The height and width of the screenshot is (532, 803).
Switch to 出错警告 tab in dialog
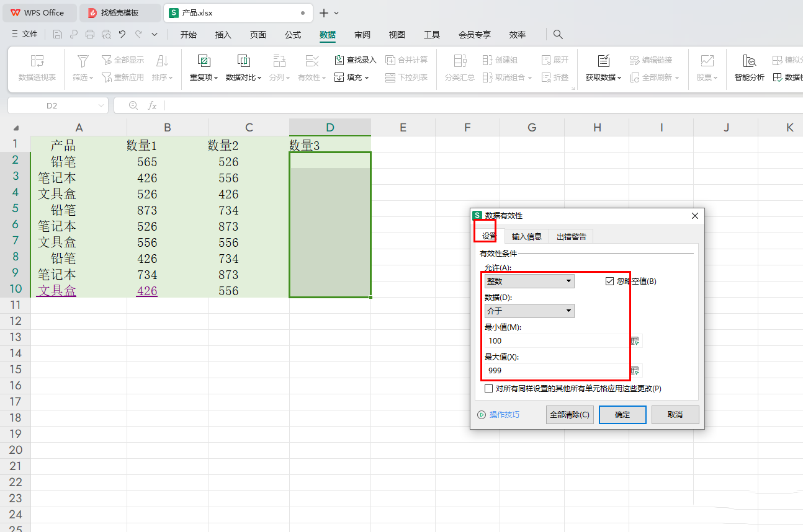pos(572,236)
